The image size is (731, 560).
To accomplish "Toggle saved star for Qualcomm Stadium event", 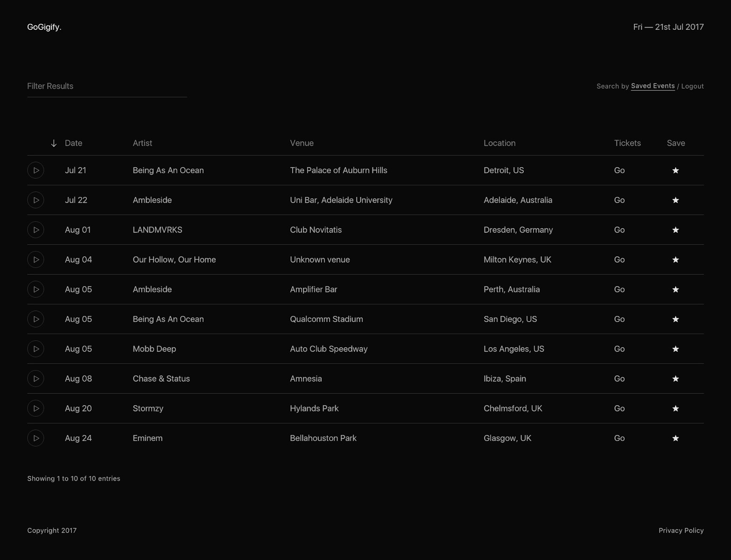I will (675, 319).
